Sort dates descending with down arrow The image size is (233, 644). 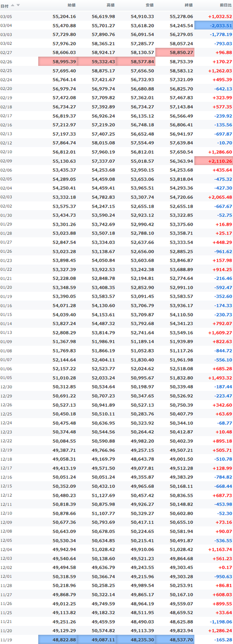(x=18, y=5)
